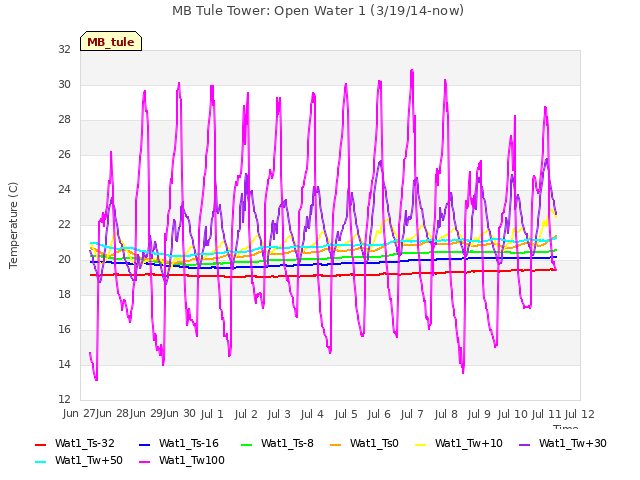Viewport: 640px width, 480px height.
Task: Click the Jul 3 x-axis label
Action: coord(279,414)
